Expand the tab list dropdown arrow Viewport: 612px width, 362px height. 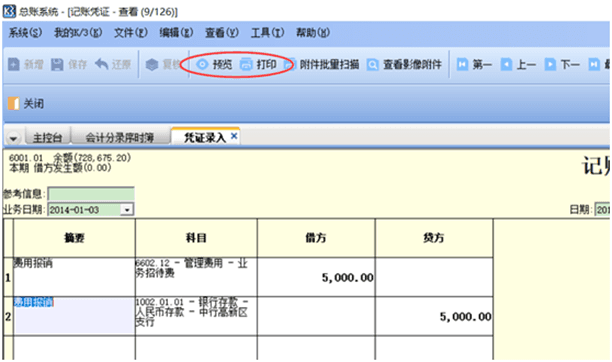pos(13,138)
